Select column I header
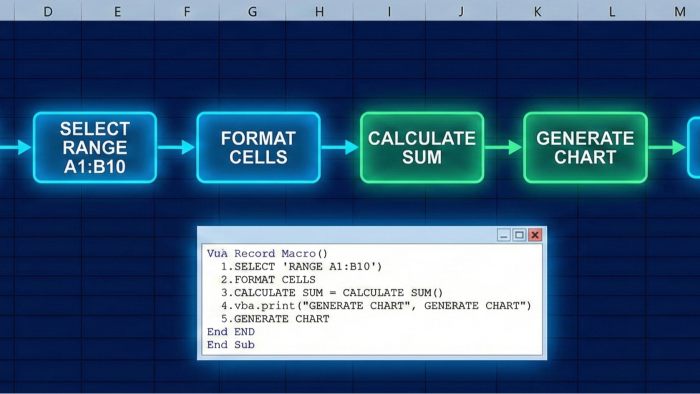 [x=389, y=12]
